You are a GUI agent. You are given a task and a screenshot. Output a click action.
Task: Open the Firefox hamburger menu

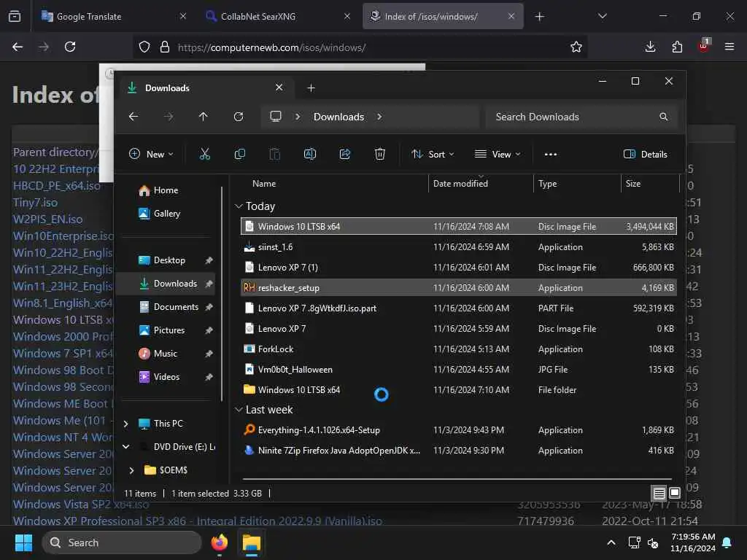pyautogui.click(x=729, y=47)
